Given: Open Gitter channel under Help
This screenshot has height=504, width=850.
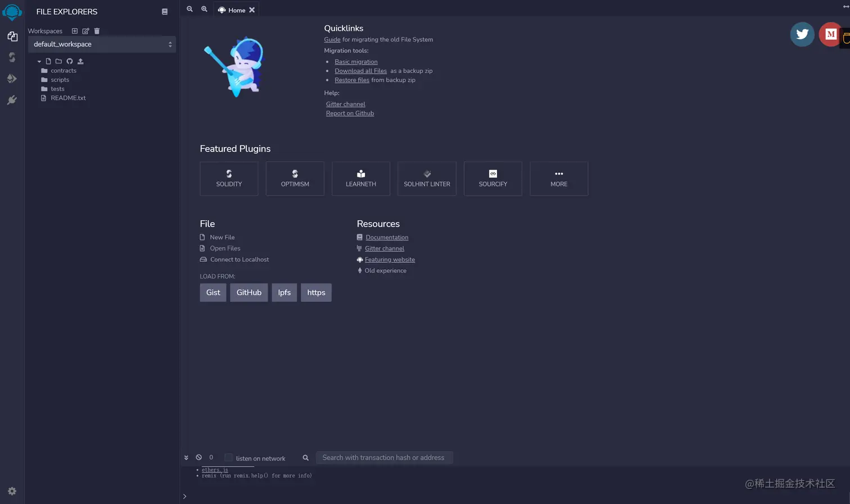Looking at the screenshot, I should [346, 104].
